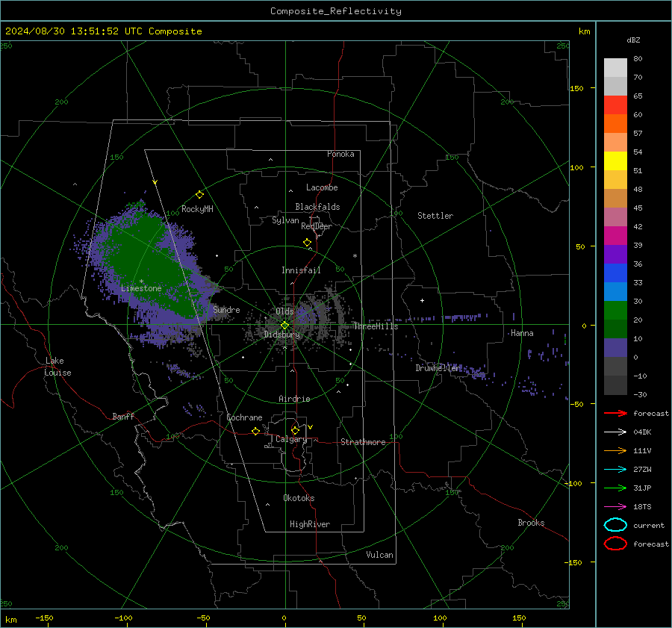Click the white 04DK arrow icon
This screenshot has height=628, width=672.
615,432
